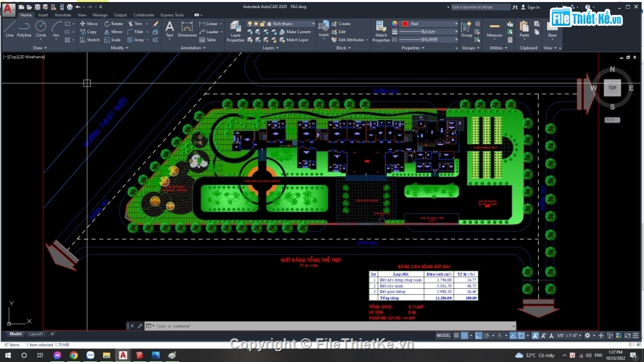Toggle MODEL space button in status bar
Screen dimensions: 644x362
(443, 336)
